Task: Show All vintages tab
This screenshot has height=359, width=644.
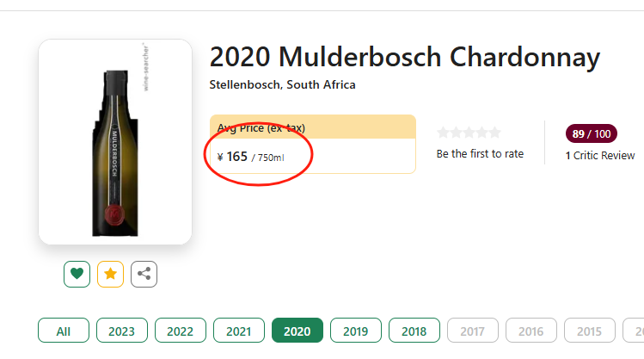Action: tap(64, 331)
